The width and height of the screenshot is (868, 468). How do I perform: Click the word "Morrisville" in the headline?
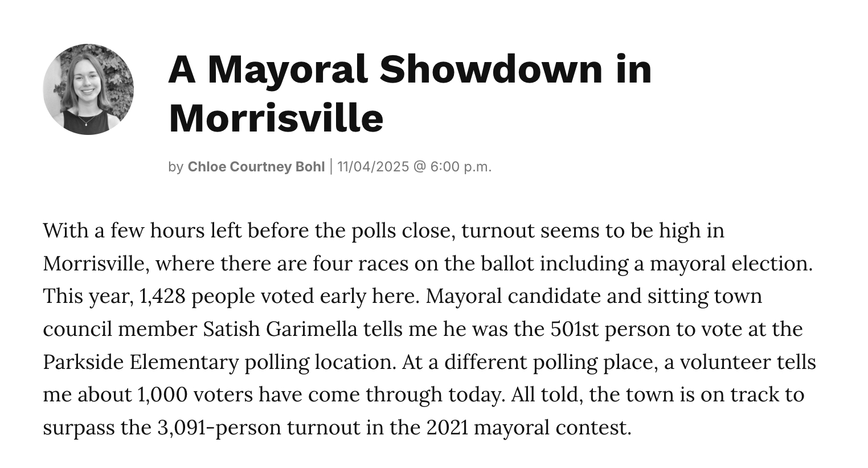click(x=276, y=118)
